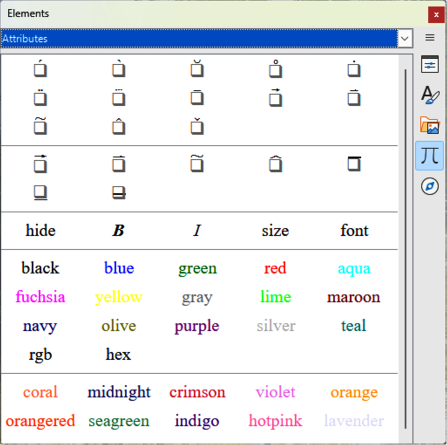
Task: Choose the black color
Action: 40,268
